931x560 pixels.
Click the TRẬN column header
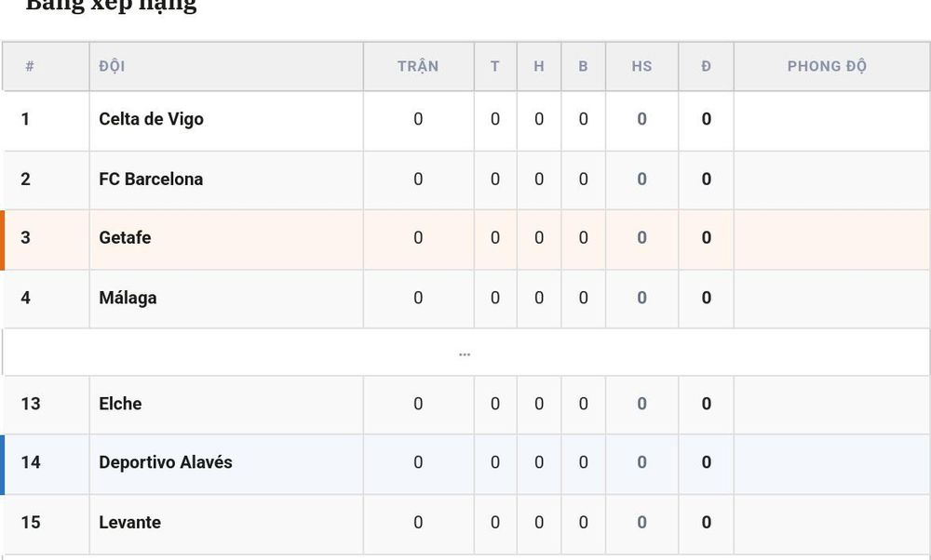[418, 66]
